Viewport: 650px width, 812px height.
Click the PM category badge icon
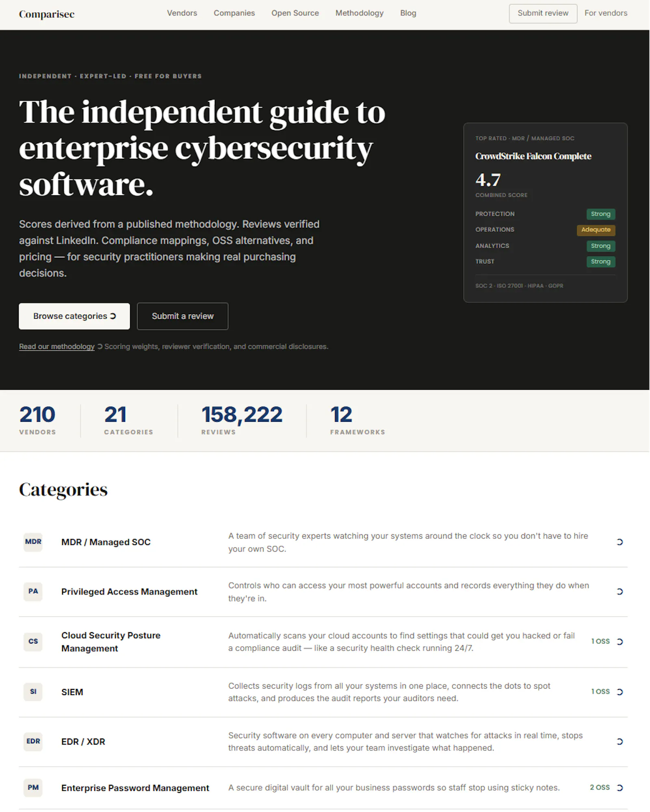33,788
